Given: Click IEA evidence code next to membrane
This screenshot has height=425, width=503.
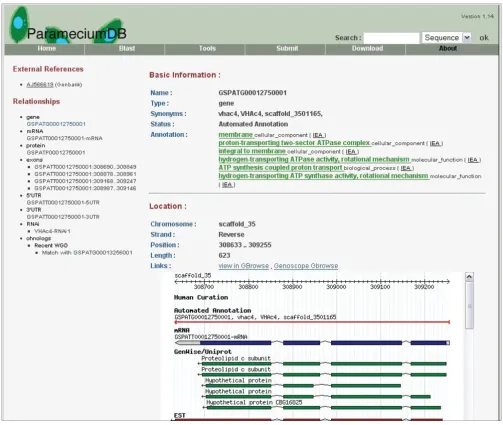Looking at the screenshot, I should (x=318, y=135).
